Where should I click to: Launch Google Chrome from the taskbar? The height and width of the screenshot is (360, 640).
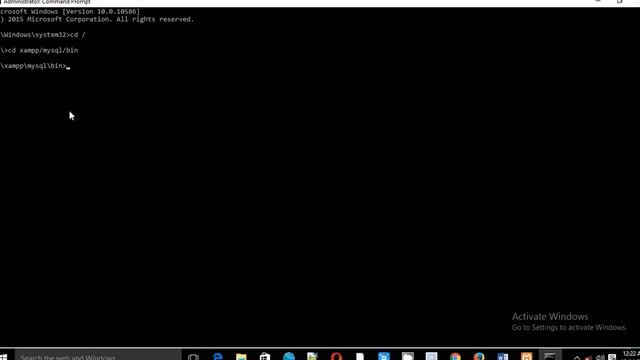pos(455,356)
